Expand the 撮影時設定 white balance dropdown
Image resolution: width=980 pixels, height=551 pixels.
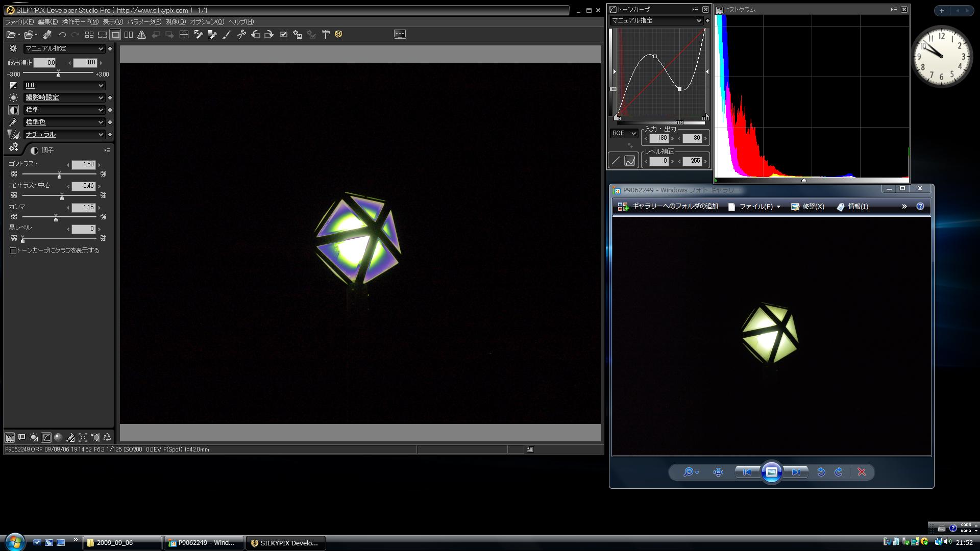click(x=64, y=98)
